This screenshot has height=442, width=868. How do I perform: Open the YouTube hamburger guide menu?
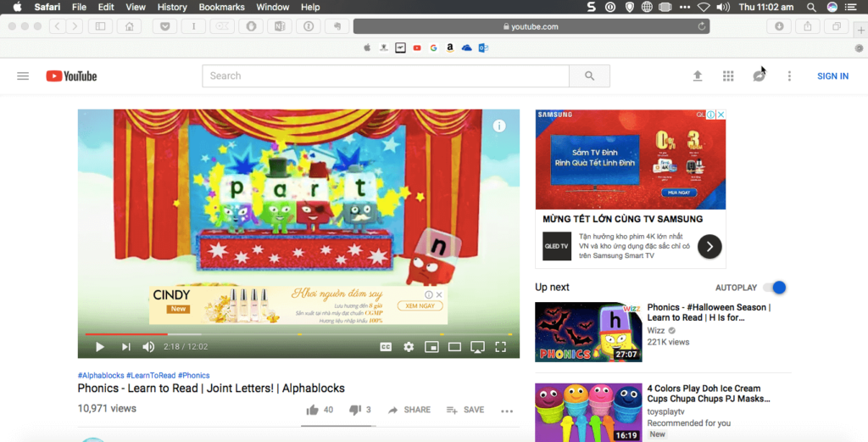click(23, 76)
